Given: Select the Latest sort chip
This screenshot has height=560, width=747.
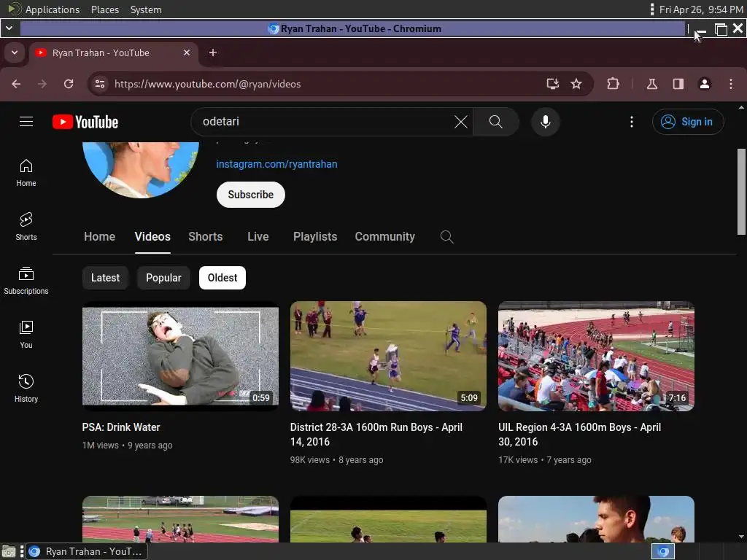Looking at the screenshot, I should [x=105, y=278].
